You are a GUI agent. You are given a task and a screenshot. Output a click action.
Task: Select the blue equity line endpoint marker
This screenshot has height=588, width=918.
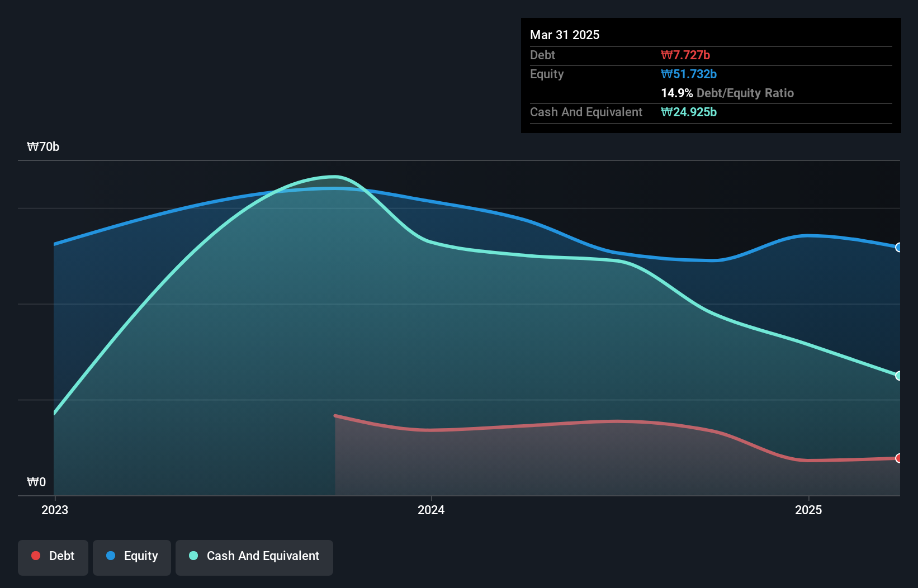(899, 248)
